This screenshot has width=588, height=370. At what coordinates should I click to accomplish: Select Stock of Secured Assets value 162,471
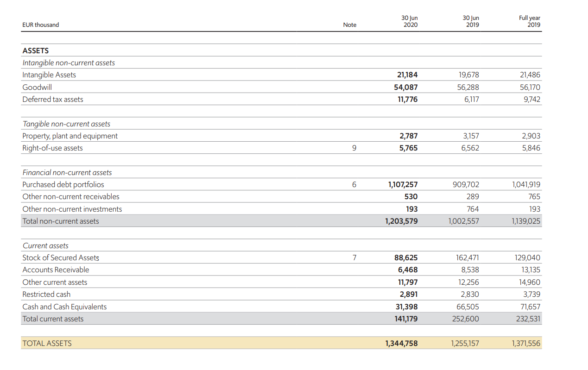tap(468, 257)
